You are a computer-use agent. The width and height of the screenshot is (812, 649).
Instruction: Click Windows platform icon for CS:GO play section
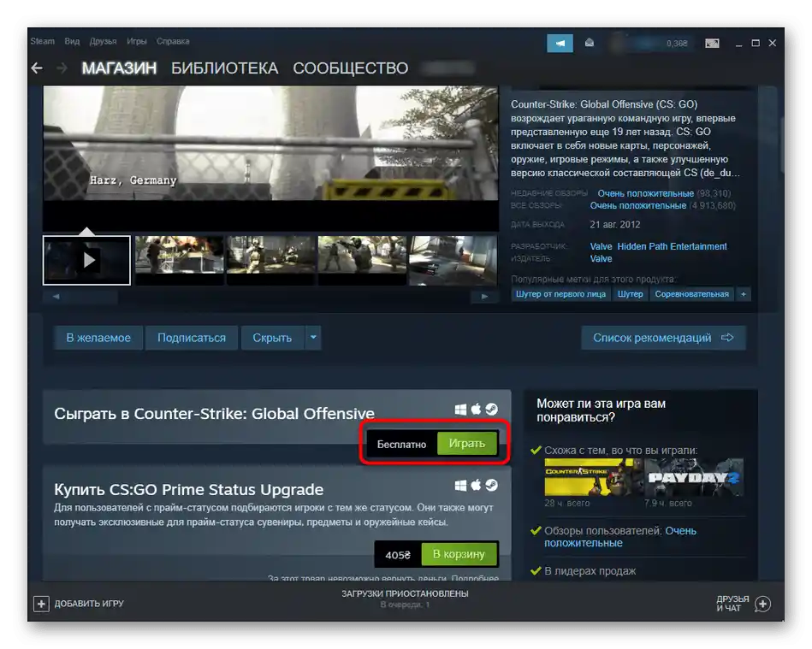[460, 410]
